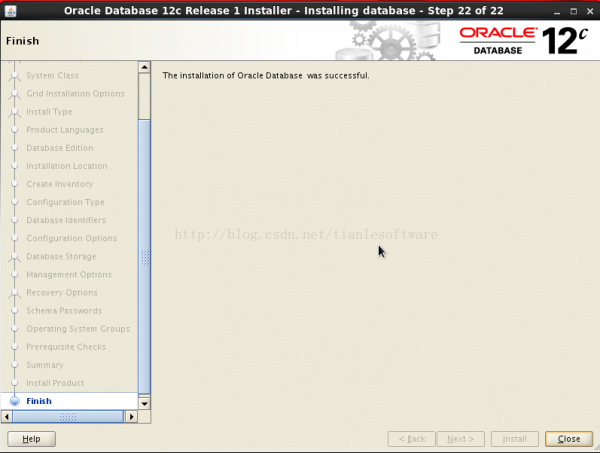Click the Oracle Database 12c logo

point(523,41)
